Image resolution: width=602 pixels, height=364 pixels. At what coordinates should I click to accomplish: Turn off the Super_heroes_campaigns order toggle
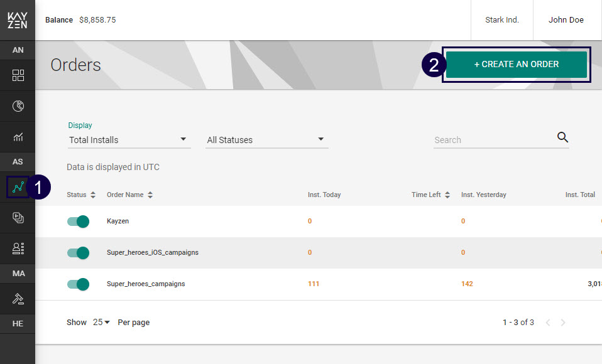click(79, 284)
